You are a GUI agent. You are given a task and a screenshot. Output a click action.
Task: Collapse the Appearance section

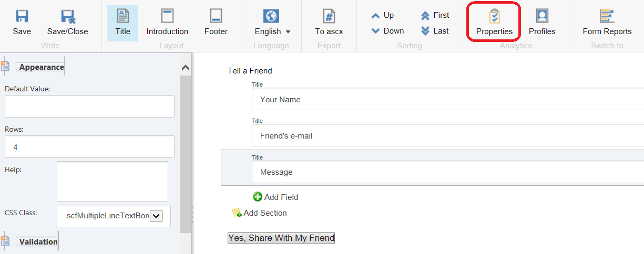41,67
